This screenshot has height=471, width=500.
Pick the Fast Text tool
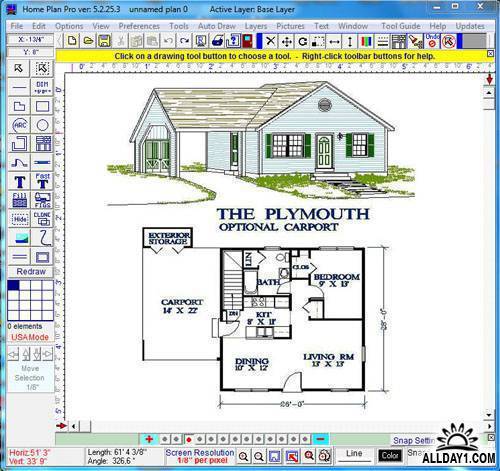tap(43, 182)
